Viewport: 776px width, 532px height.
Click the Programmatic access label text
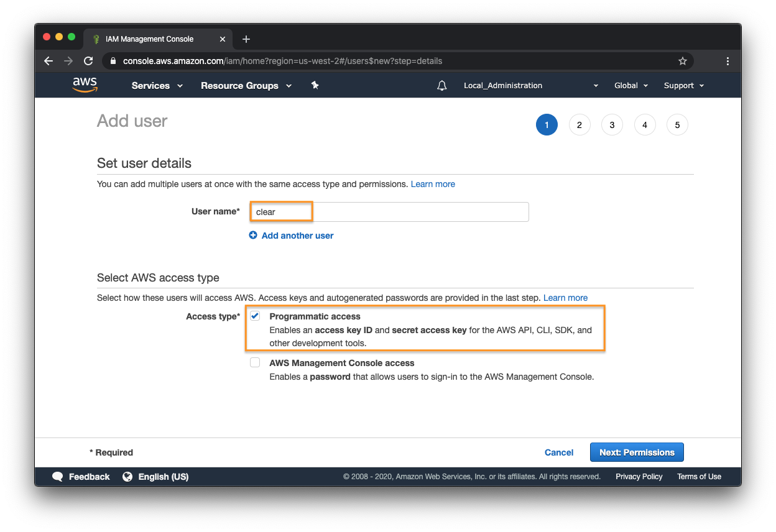tap(315, 316)
